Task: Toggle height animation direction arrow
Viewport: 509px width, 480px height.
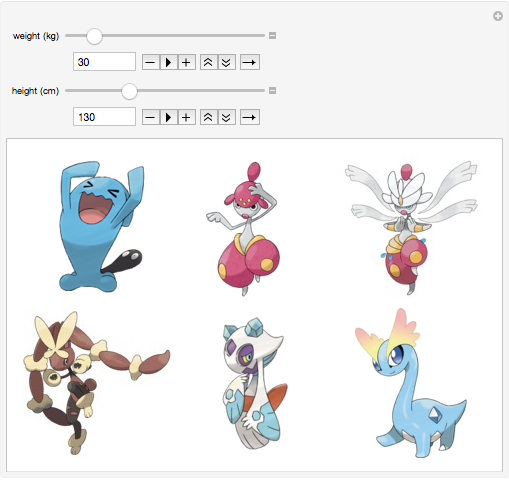Action: click(x=250, y=117)
